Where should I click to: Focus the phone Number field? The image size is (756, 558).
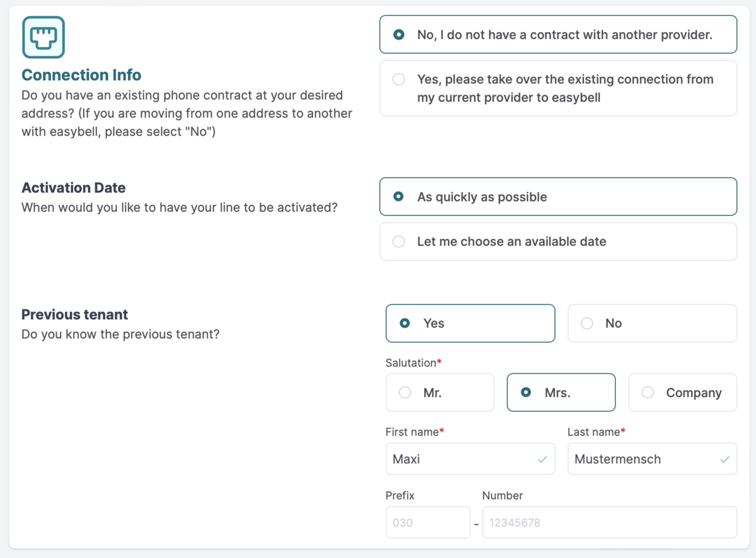pyautogui.click(x=609, y=523)
